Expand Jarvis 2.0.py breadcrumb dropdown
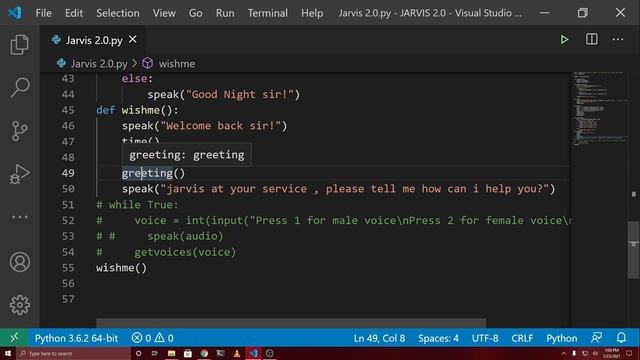This screenshot has height=360, width=640. click(99, 64)
